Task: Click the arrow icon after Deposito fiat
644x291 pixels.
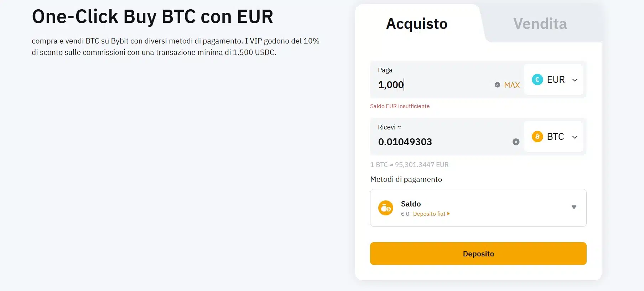Action: [448, 214]
